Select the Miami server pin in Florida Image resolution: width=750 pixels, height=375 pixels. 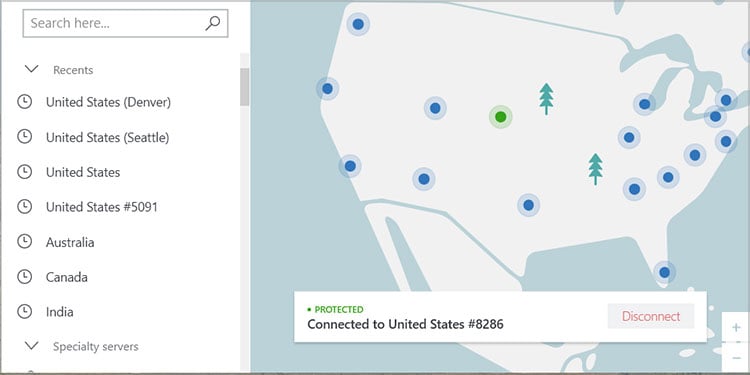click(664, 272)
